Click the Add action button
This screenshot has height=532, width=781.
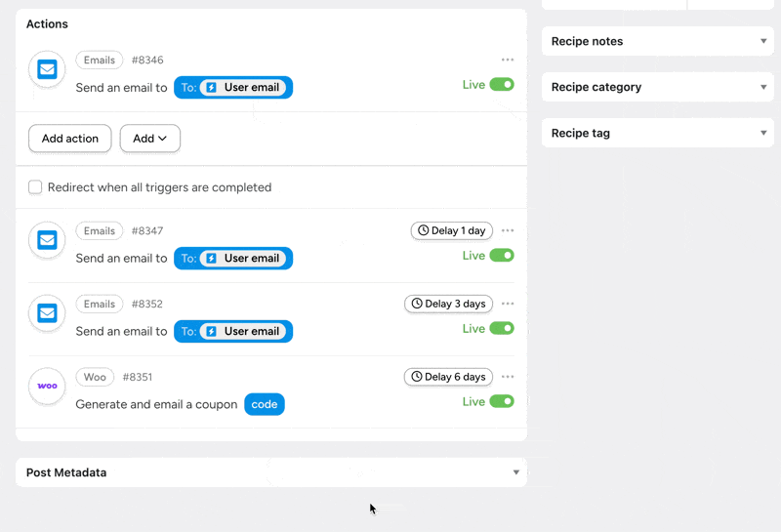click(x=70, y=139)
